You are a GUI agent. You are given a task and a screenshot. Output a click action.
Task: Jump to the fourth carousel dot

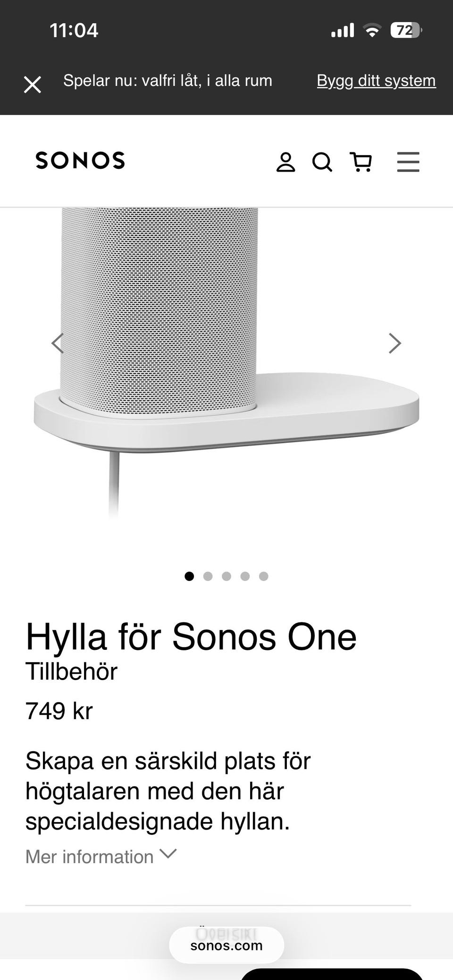click(245, 576)
